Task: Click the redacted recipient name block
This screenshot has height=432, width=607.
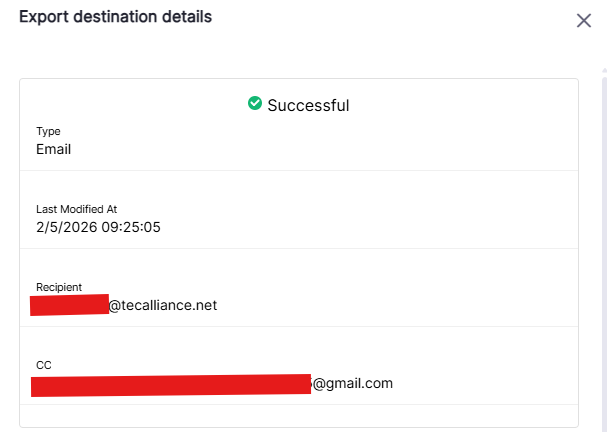Action: pos(69,305)
